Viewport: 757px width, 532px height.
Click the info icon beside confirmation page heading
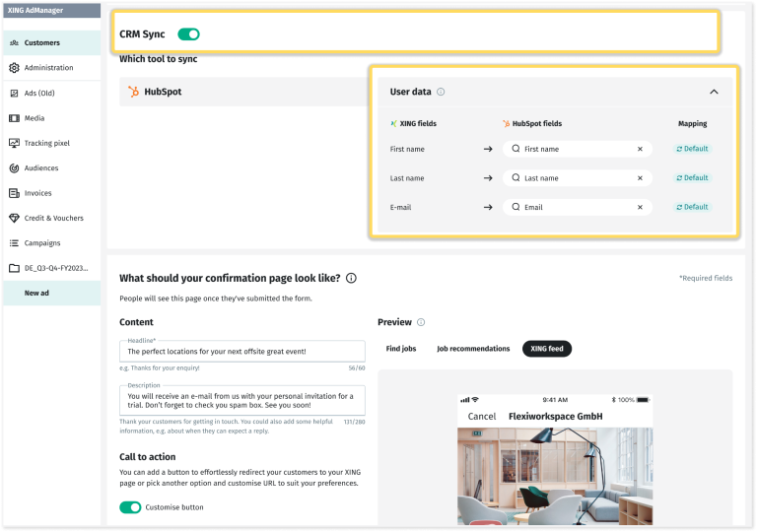[351, 279]
